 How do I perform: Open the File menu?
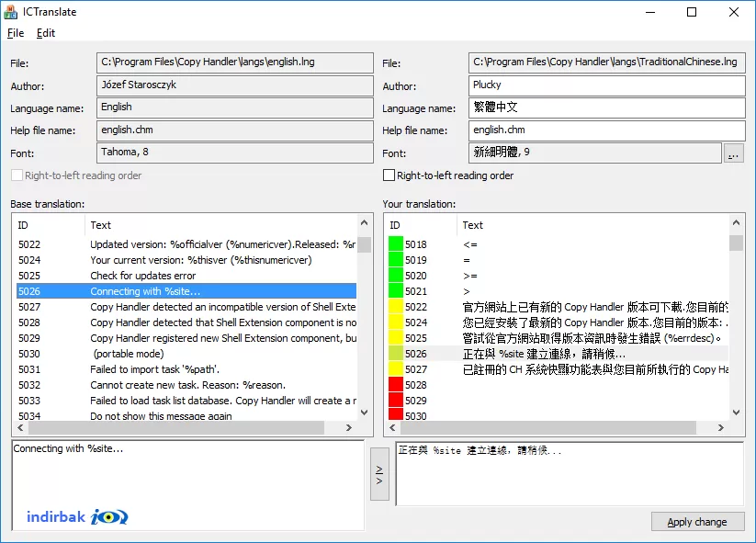pos(16,33)
